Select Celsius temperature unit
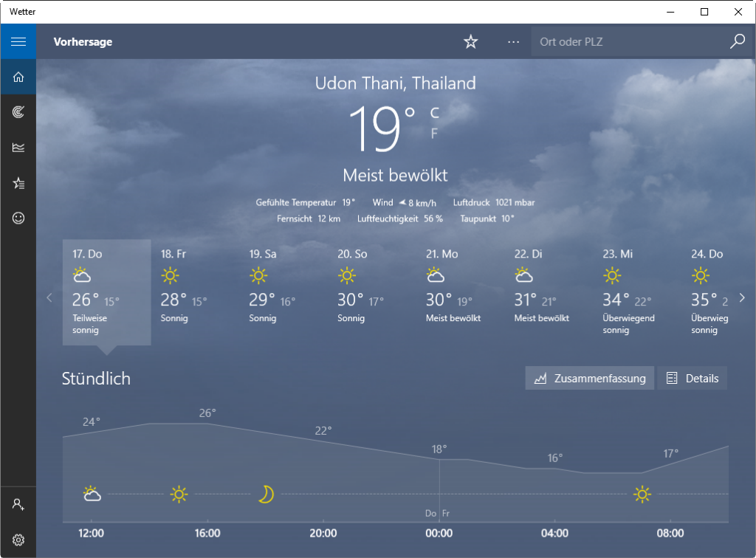 tap(435, 113)
